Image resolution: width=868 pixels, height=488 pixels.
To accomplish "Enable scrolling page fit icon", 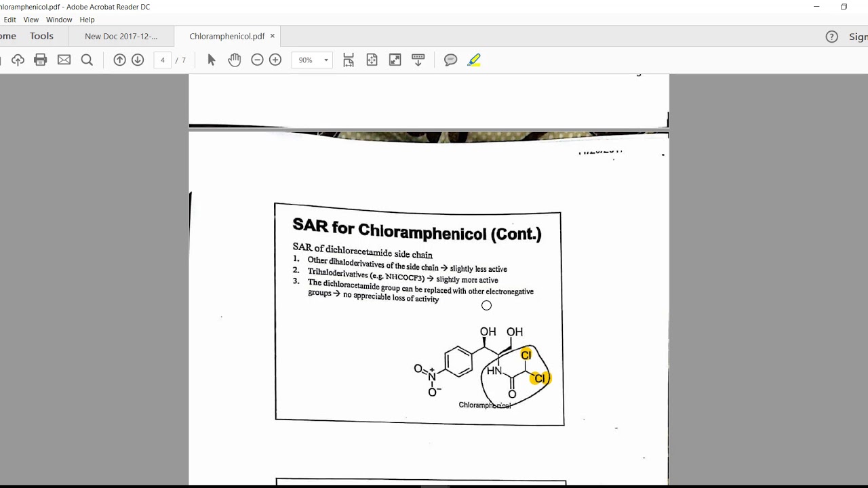I will tap(349, 60).
